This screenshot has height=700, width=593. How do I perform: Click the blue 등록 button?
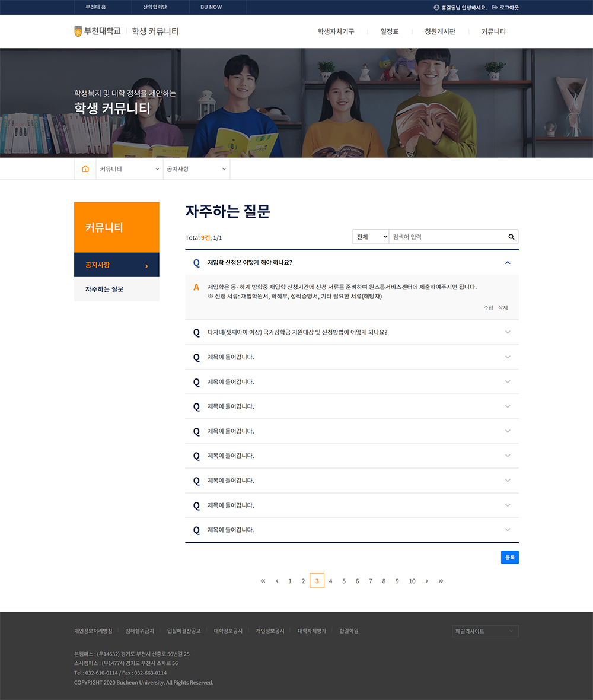pyautogui.click(x=509, y=557)
